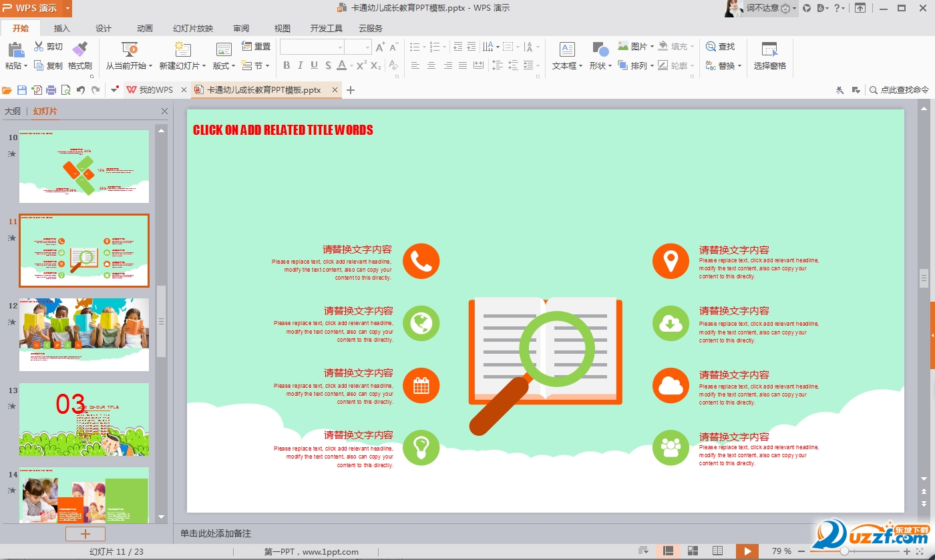This screenshot has width=935, height=560.
Task: Click the Save floppy disk icon
Action: [22, 90]
